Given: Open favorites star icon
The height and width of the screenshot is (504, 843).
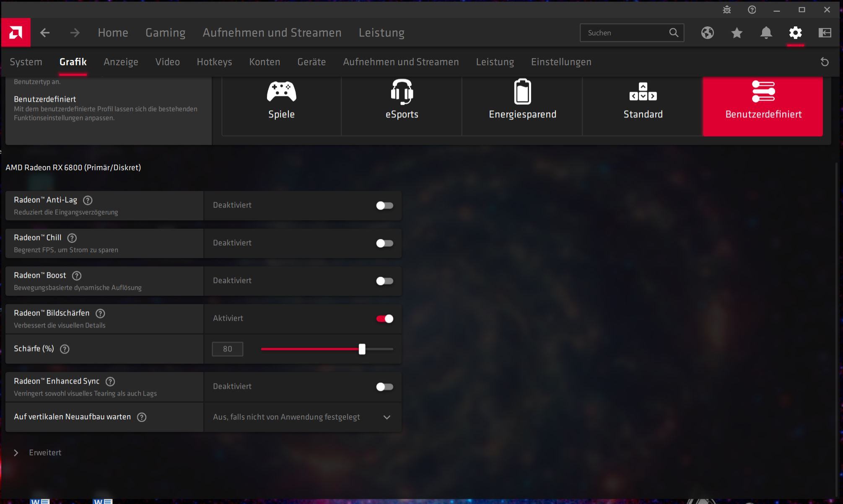Looking at the screenshot, I should coord(737,33).
